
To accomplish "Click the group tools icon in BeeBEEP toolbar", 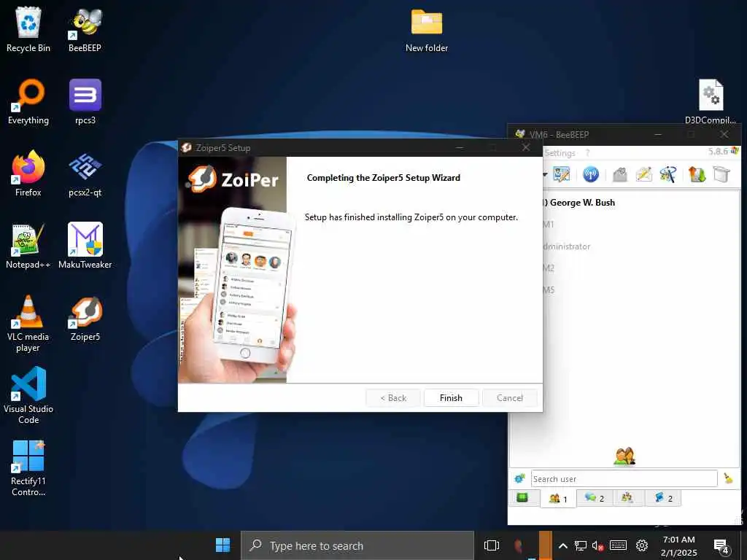I will coord(668,174).
